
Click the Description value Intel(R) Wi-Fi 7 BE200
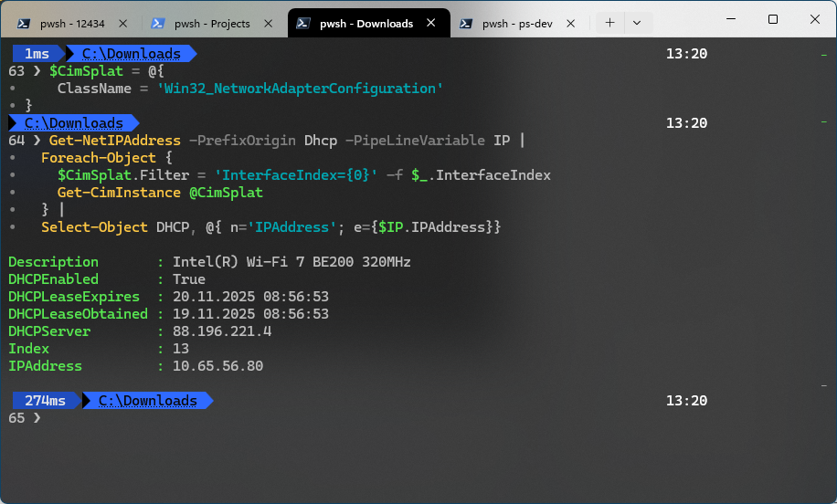pos(291,262)
